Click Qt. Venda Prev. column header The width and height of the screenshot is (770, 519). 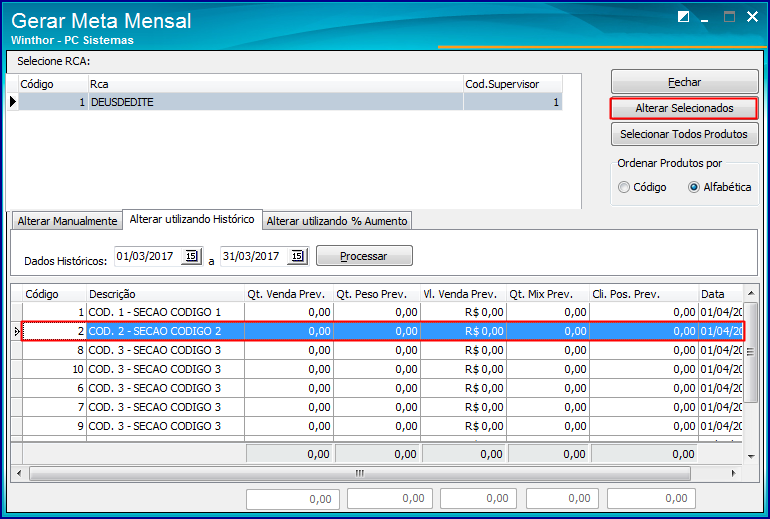point(289,294)
